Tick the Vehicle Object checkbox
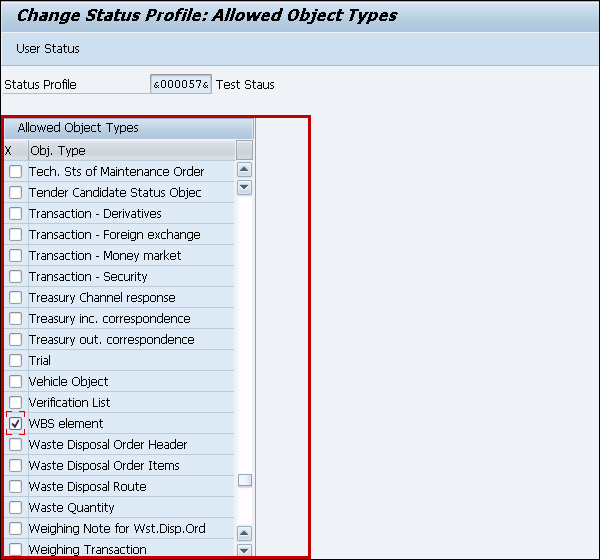The width and height of the screenshot is (600, 560). 16,382
